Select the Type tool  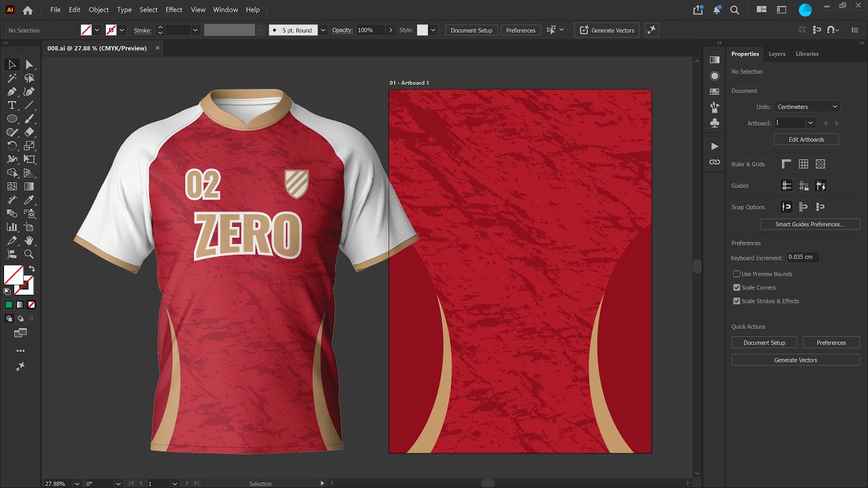12,105
